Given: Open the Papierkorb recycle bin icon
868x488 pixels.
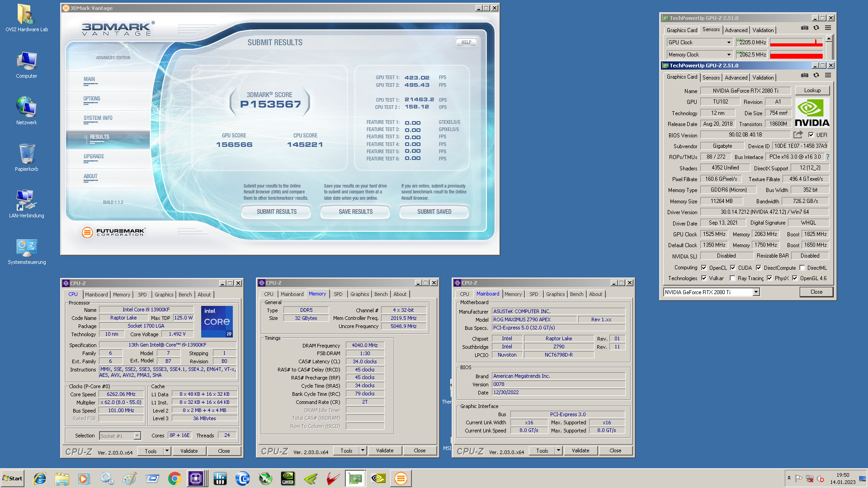Looking at the screenshot, I should point(26,158).
